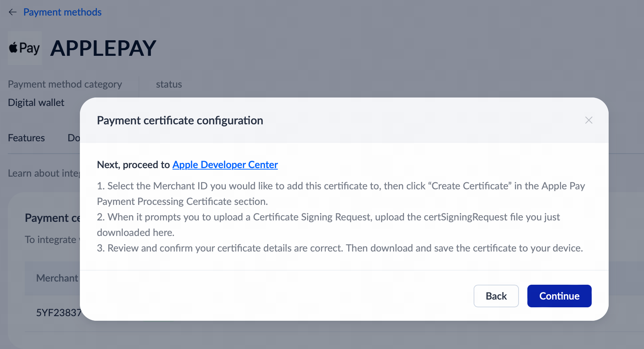The height and width of the screenshot is (349, 644).
Task: Click the 'Payment certificate configuration' dialog title
Action: [180, 121]
